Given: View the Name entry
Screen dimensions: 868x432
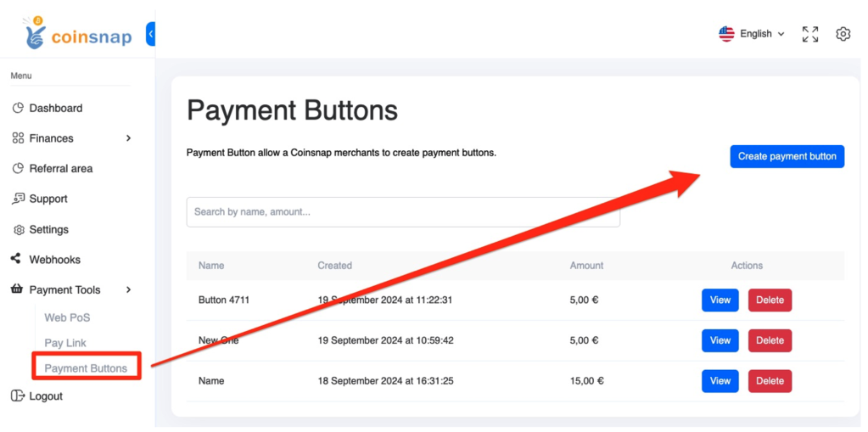Looking at the screenshot, I should point(720,381).
